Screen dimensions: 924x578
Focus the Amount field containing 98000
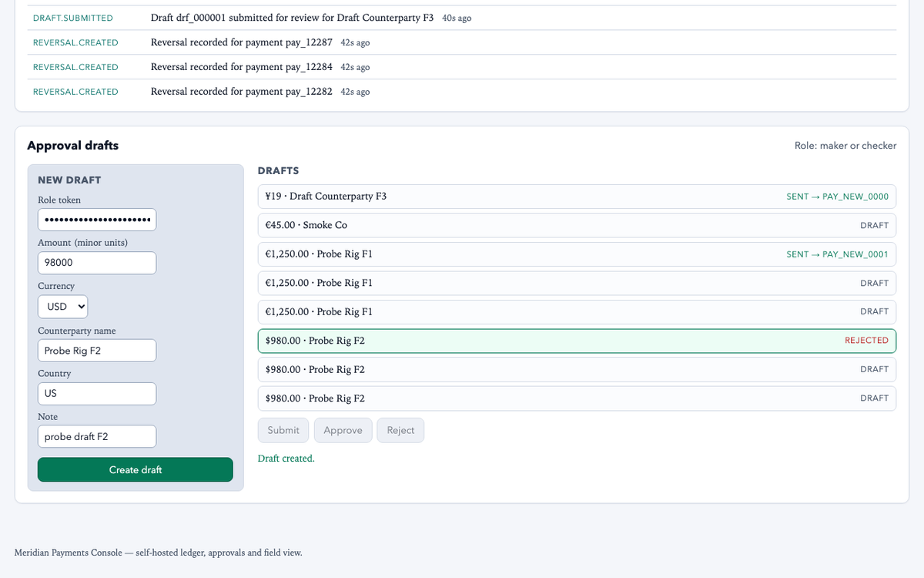coord(97,263)
